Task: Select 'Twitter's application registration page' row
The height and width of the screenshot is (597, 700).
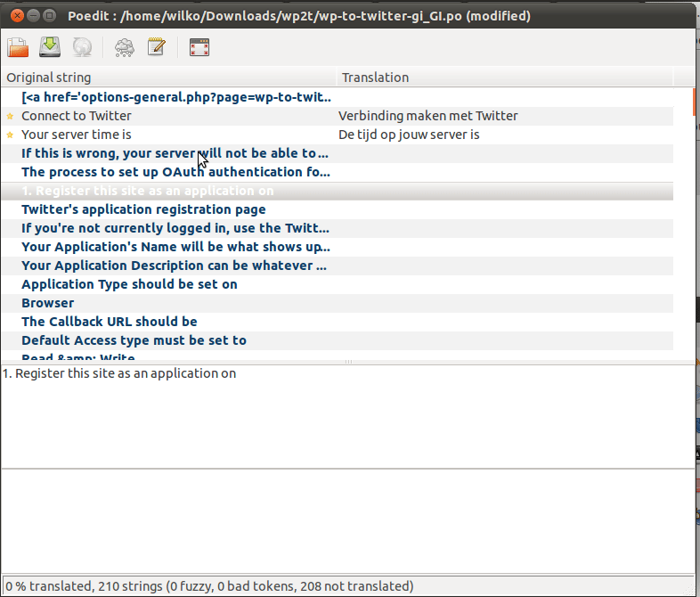Action: [x=337, y=210]
